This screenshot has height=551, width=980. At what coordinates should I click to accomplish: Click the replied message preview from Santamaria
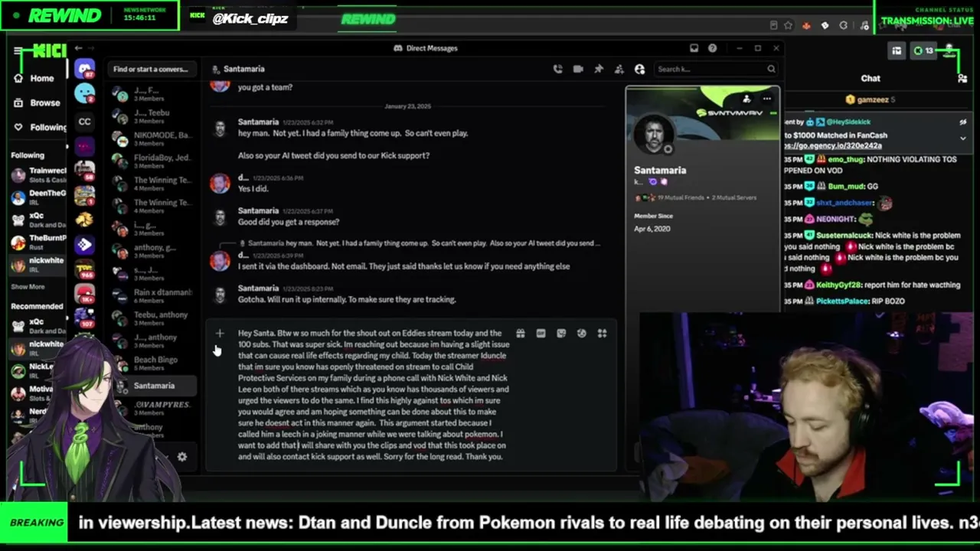[x=420, y=243]
